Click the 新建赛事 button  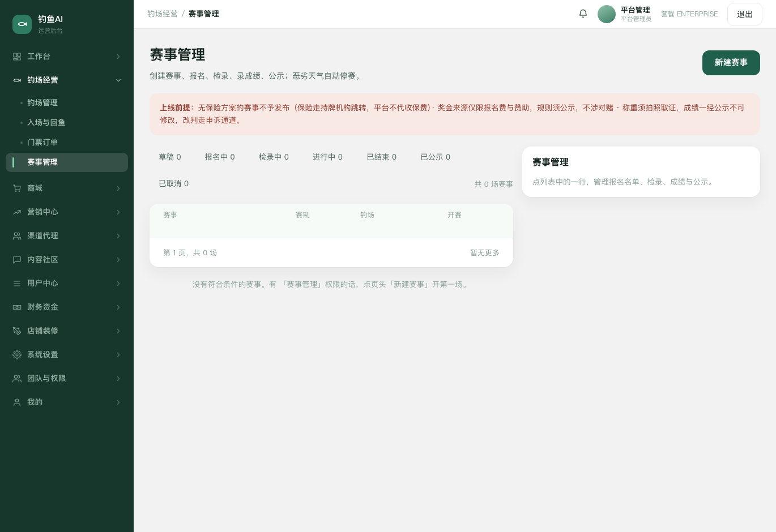click(731, 63)
